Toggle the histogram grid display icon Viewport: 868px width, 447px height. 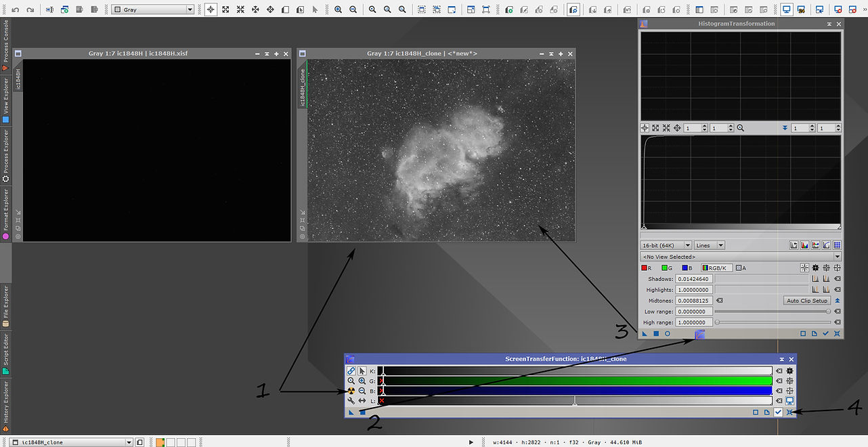coord(838,245)
